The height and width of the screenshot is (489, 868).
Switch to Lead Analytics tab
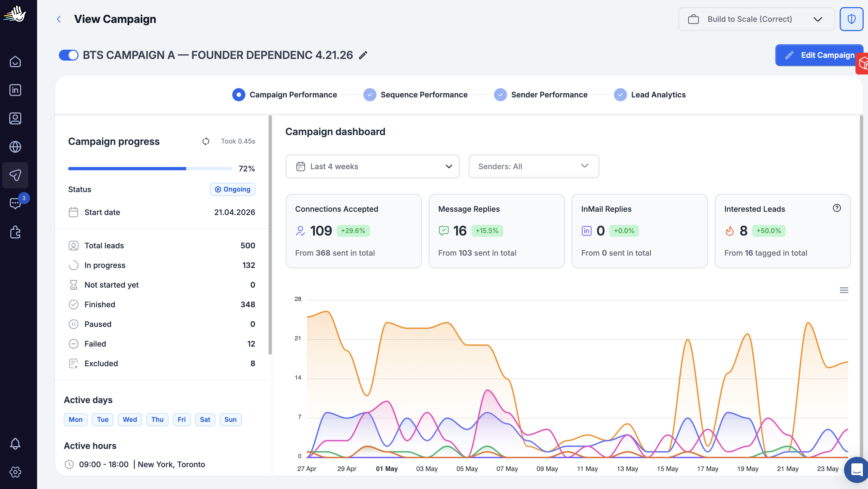(x=650, y=95)
